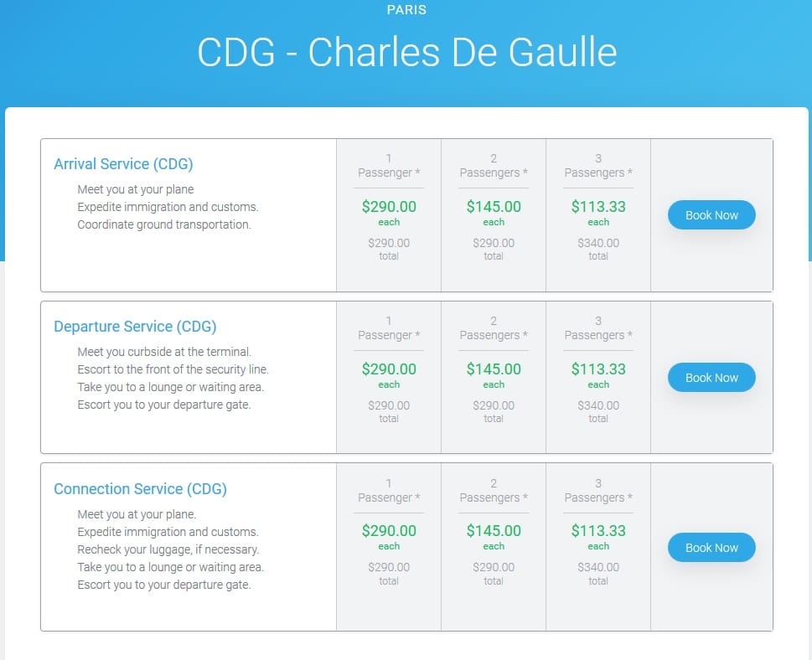Select 3 Passengers price for Arrival Service
Screen dimensions: 812x660
click(598, 207)
